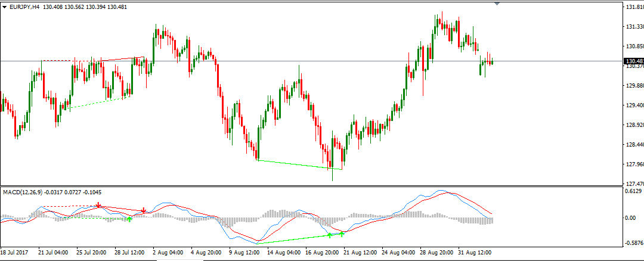Select the green divergence trendline in MACD window
644x261 pixels.
pos(292,239)
